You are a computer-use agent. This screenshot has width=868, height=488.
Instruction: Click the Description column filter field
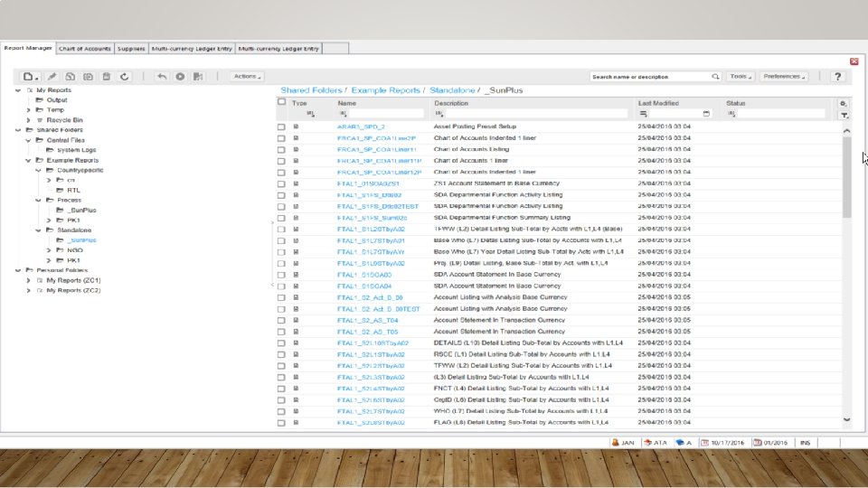[x=536, y=114]
